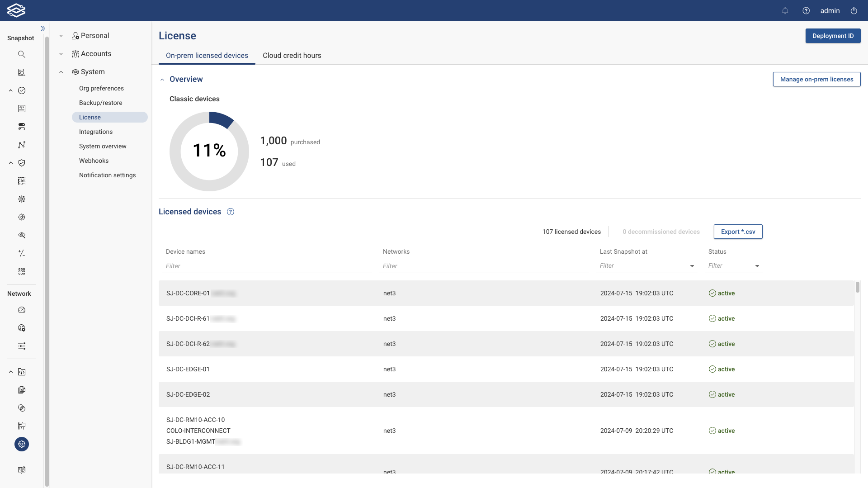Open the Last Snapshot at filter dropdown
Viewport: 868px width, 488px height.
[x=692, y=266]
